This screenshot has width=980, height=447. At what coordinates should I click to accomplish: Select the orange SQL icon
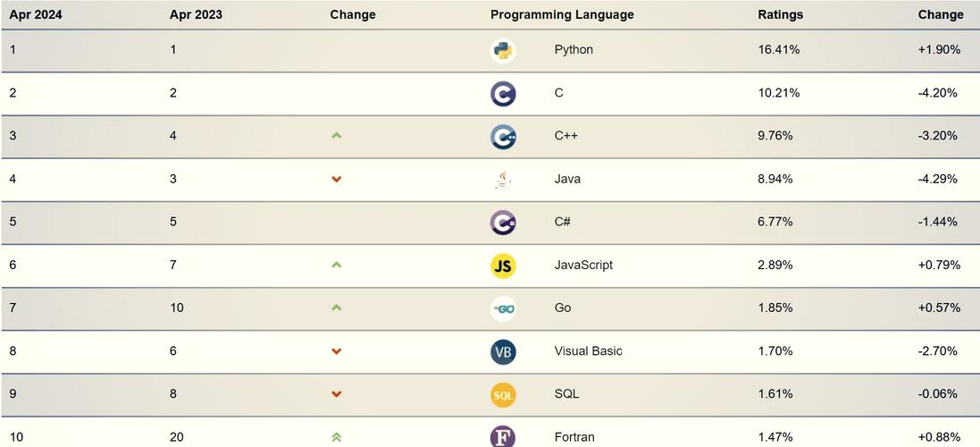click(x=503, y=395)
